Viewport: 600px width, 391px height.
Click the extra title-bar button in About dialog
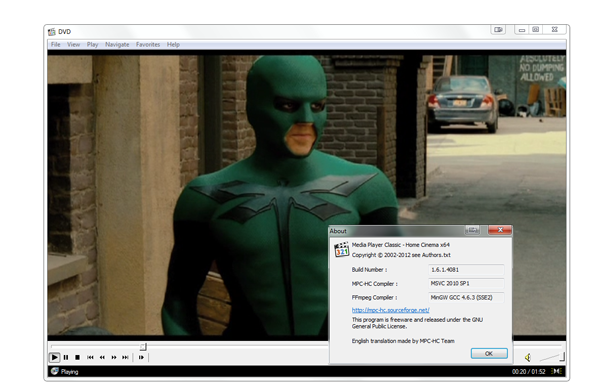(x=473, y=230)
